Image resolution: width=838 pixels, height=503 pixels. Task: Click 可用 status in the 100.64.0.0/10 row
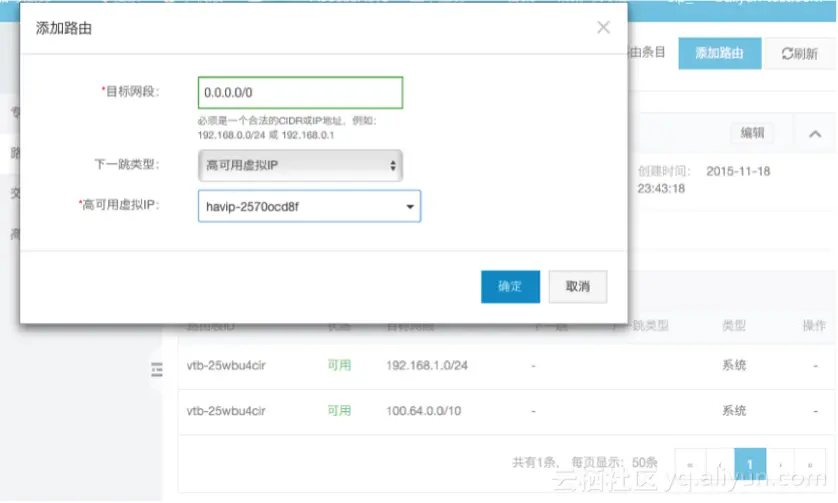(x=339, y=411)
